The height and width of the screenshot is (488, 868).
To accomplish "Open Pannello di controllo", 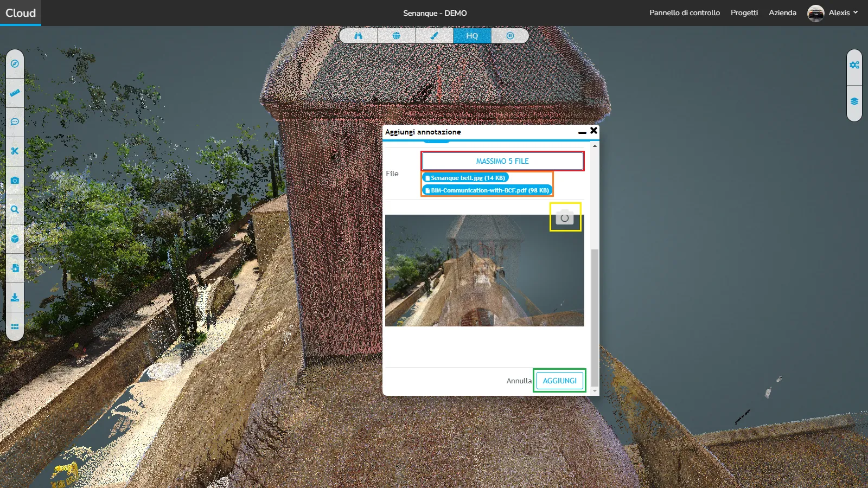I will coord(685,12).
